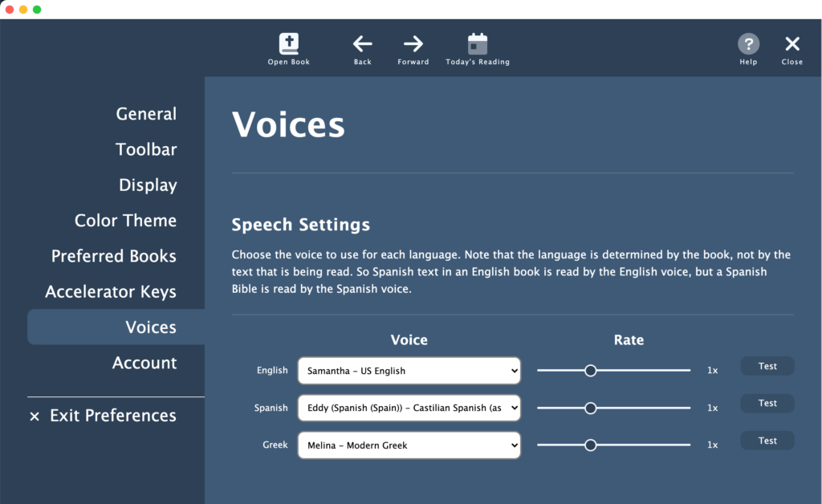The image size is (822, 504).
Task: Click the English speech rate slider
Action: tap(613, 371)
